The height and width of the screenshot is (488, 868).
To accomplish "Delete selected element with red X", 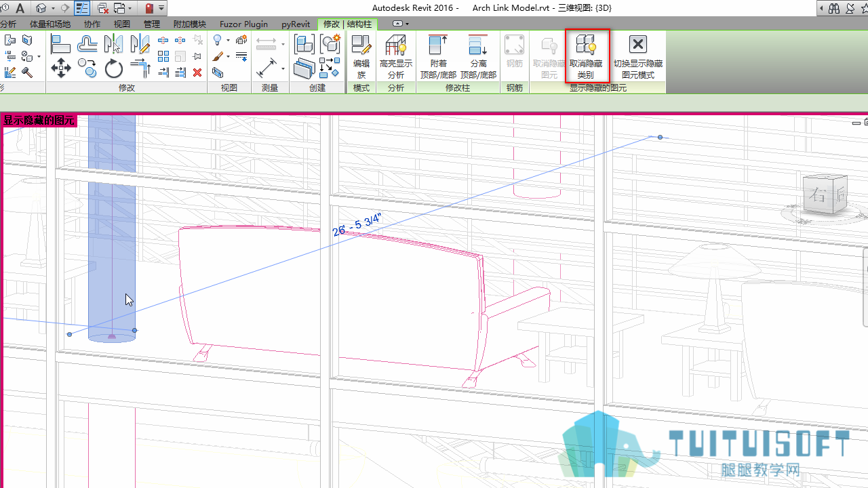I will click(197, 73).
